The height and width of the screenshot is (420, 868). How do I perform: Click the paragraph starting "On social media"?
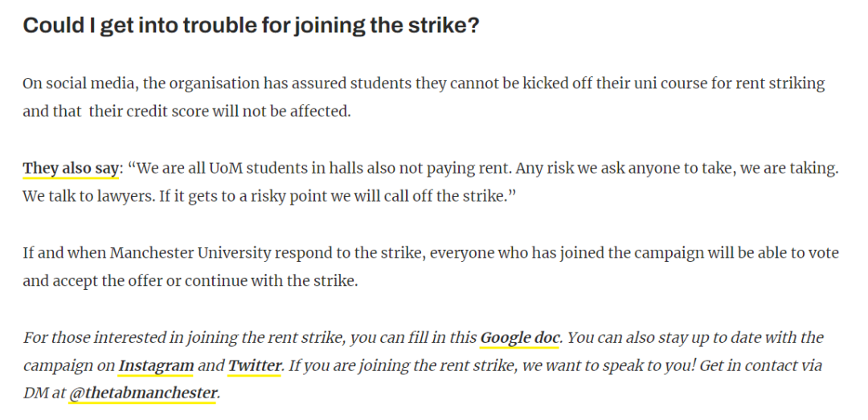[424, 97]
